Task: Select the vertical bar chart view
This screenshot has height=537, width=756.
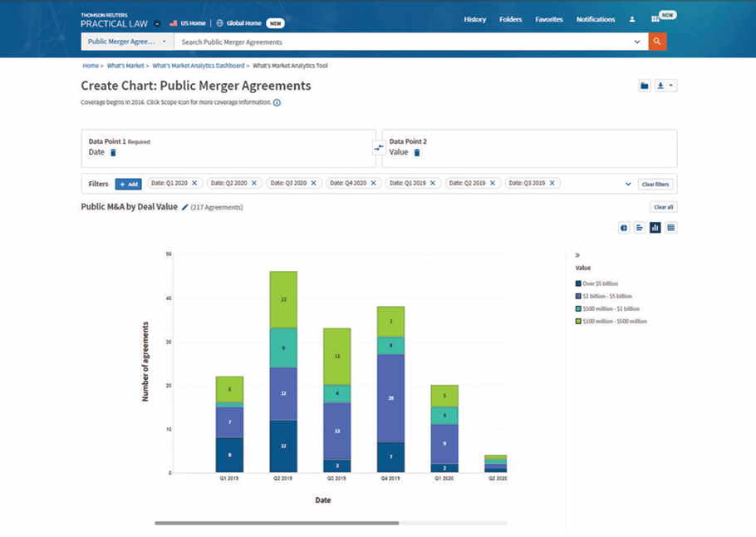Action: tap(655, 228)
